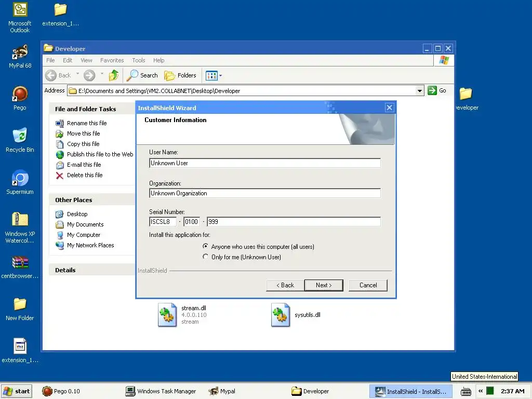This screenshot has width=532, height=399.
Task: Open the Back button history dropdown
Action: [x=77, y=74]
